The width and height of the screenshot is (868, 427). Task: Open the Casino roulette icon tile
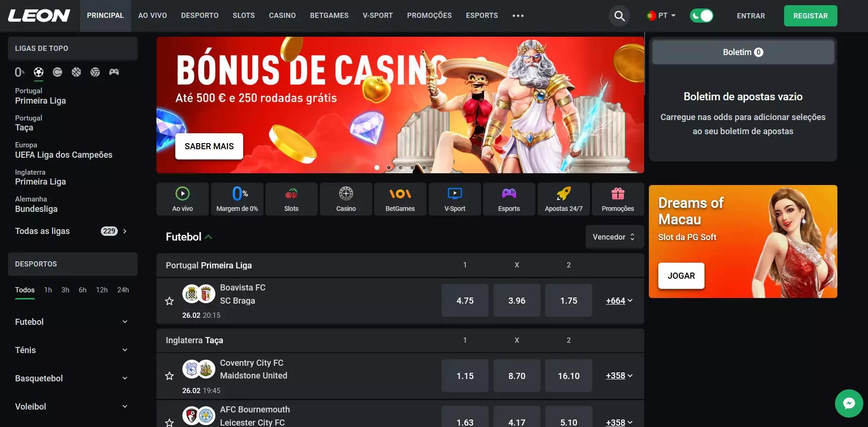[x=346, y=199]
